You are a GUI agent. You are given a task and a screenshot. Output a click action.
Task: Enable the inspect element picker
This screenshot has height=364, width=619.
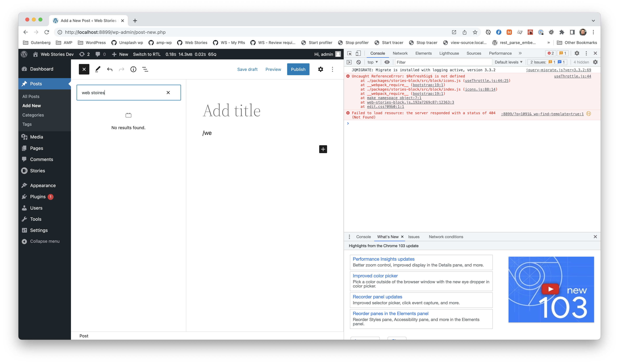349,53
